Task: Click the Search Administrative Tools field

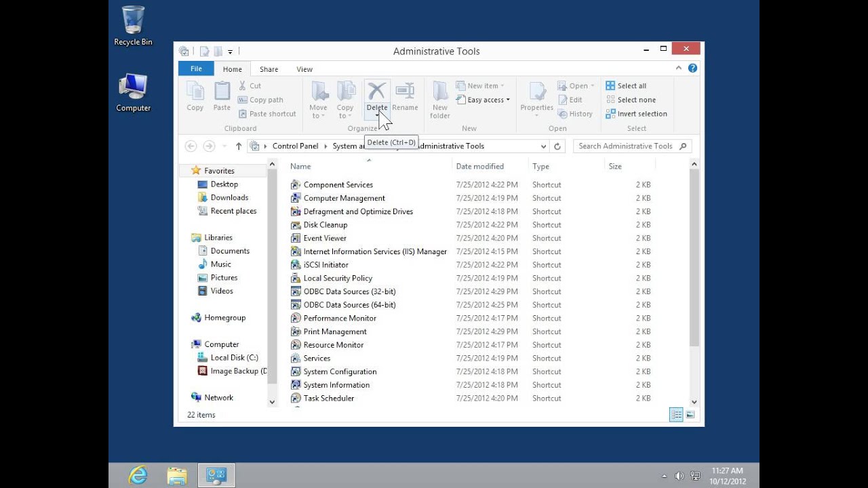Action: pos(632,146)
